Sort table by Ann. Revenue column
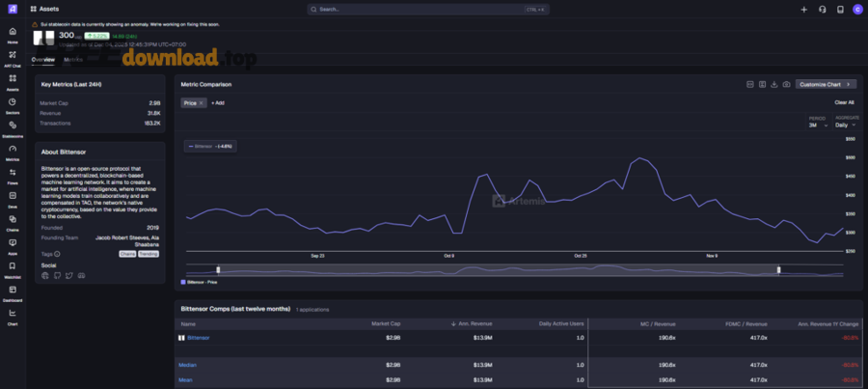Image resolution: width=868 pixels, height=389 pixels. 473,323
